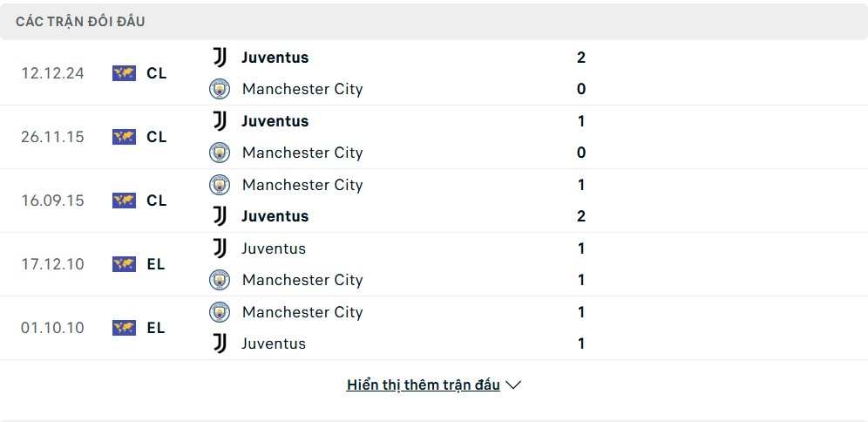
Task: Open Juventus team name in 26.11.15 match
Action: (x=275, y=121)
